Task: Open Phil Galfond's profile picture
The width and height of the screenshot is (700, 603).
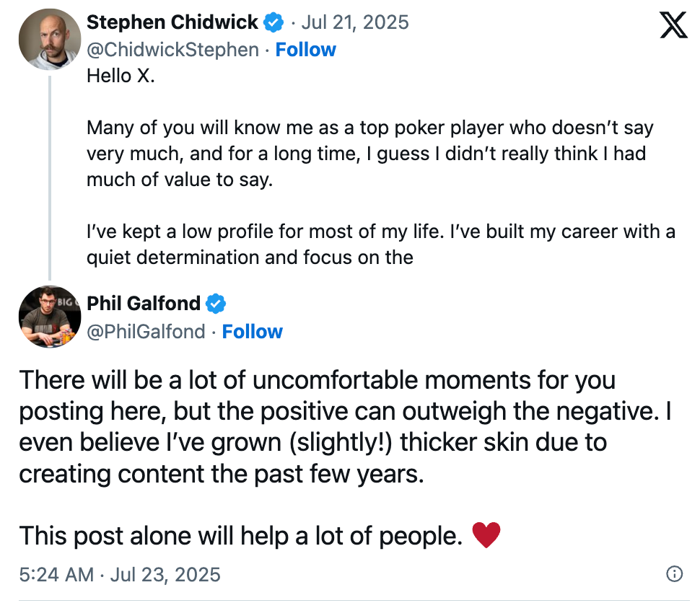Action: (50, 317)
